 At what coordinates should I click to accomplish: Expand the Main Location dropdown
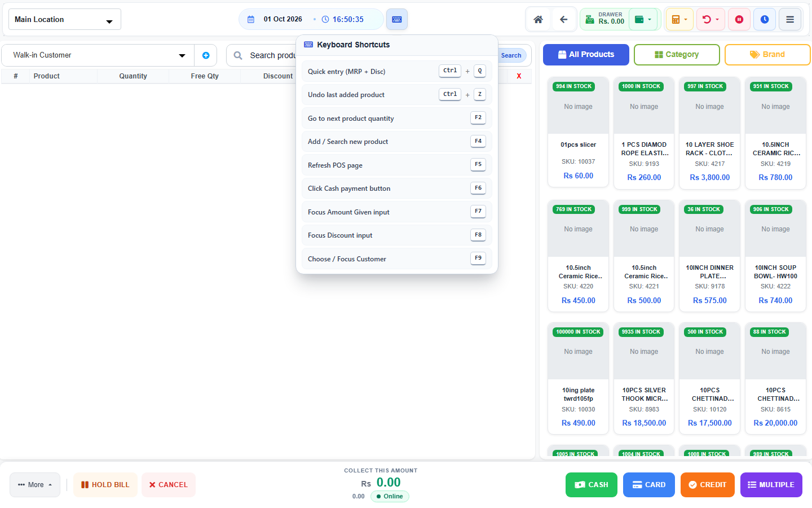(x=65, y=19)
